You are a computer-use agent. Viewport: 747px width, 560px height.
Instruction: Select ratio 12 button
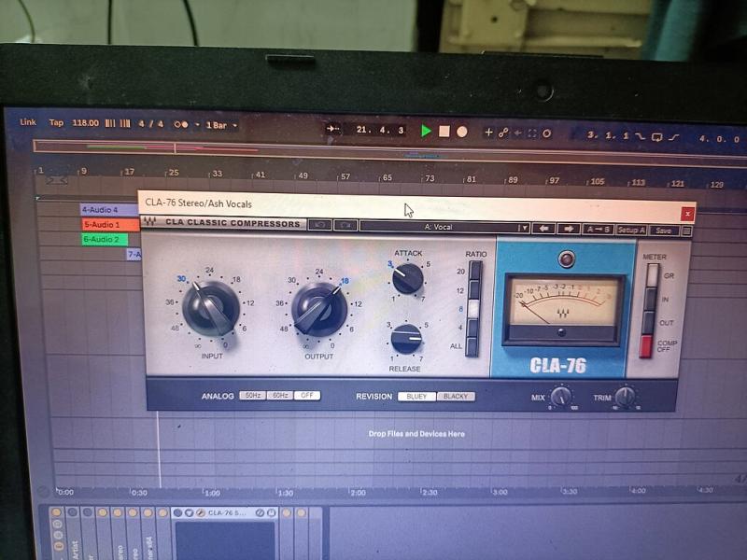[x=474, y=290]
